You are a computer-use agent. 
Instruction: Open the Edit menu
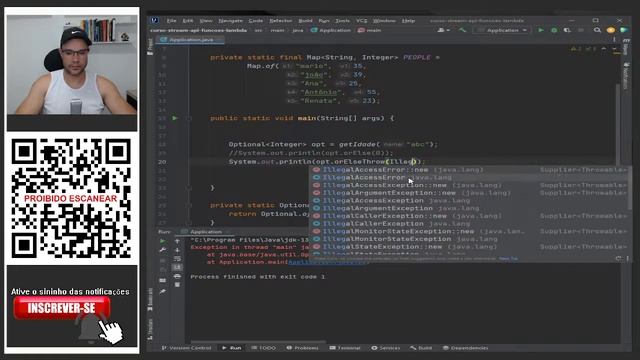coord(188,20)
